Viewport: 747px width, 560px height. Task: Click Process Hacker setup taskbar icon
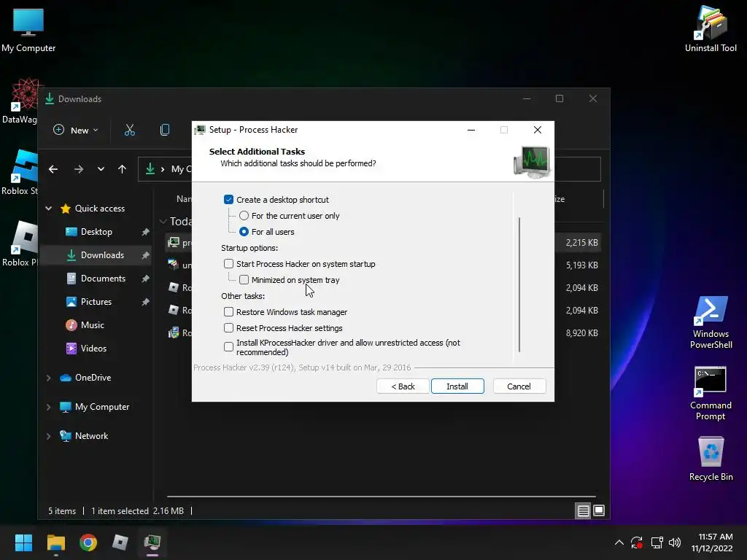pyautogui.click(x=152, y=542)
